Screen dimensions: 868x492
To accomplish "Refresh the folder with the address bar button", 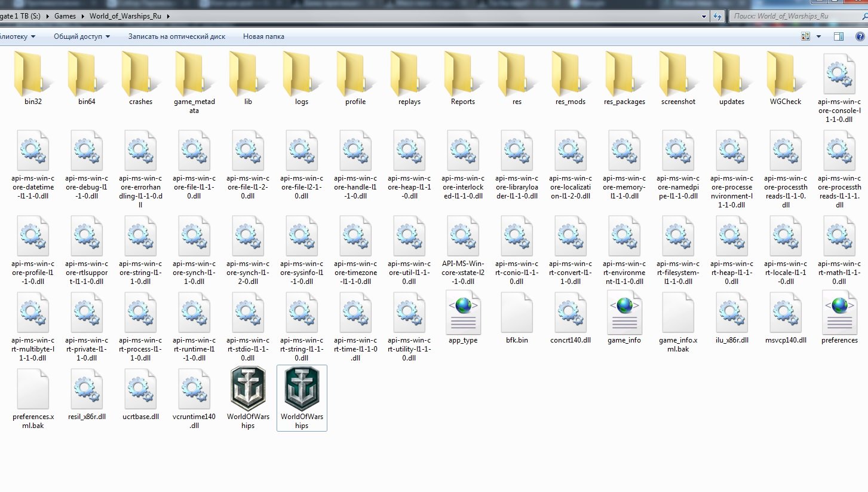I will pos(717,16).
